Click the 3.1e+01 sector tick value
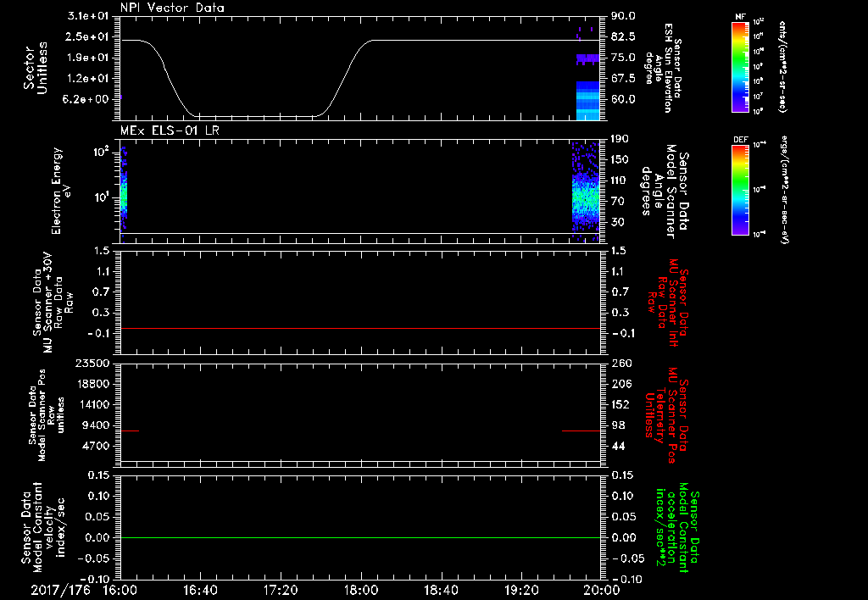868x600 pixels. pos(88,16)
